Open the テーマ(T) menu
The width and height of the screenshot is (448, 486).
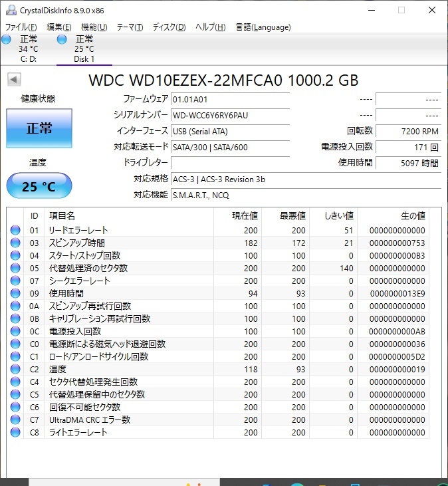click(x=130, y=27)
